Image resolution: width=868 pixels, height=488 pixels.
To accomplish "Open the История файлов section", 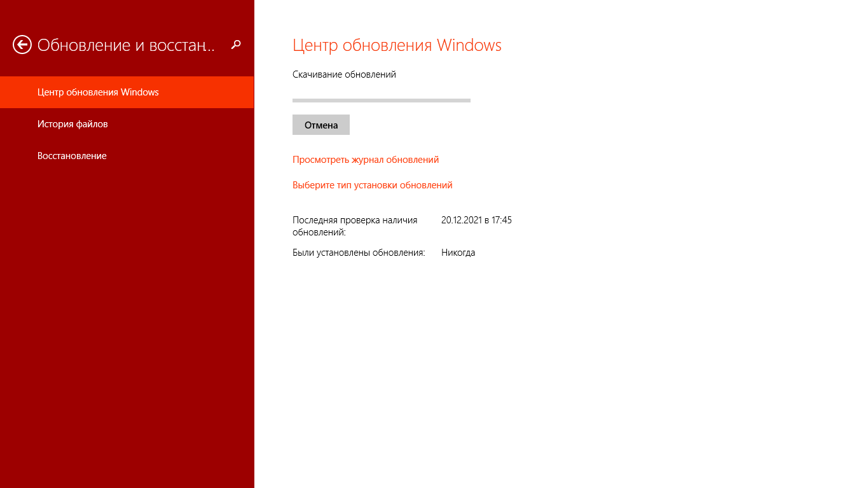I will click(127, 124).
